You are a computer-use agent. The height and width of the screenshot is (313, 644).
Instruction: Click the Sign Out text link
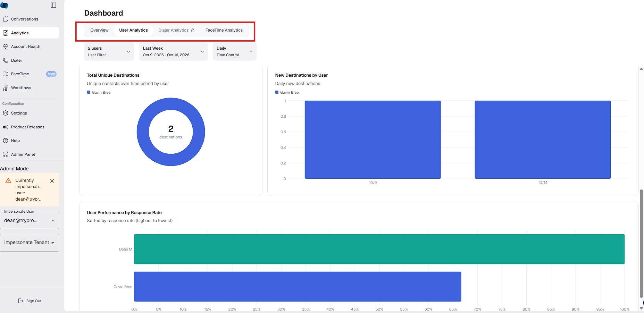pos(34,301)
